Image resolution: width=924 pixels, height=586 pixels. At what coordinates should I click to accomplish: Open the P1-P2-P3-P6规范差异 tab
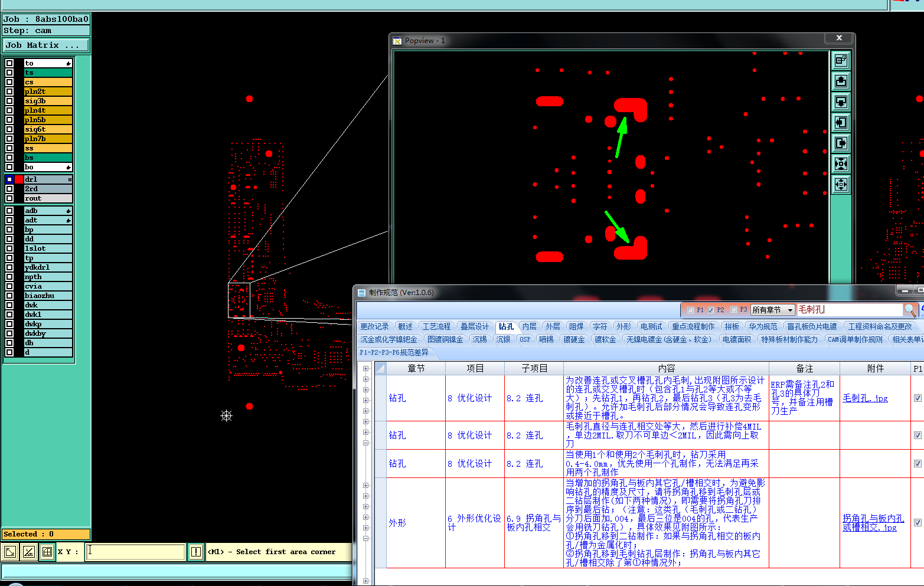point(394,352)
